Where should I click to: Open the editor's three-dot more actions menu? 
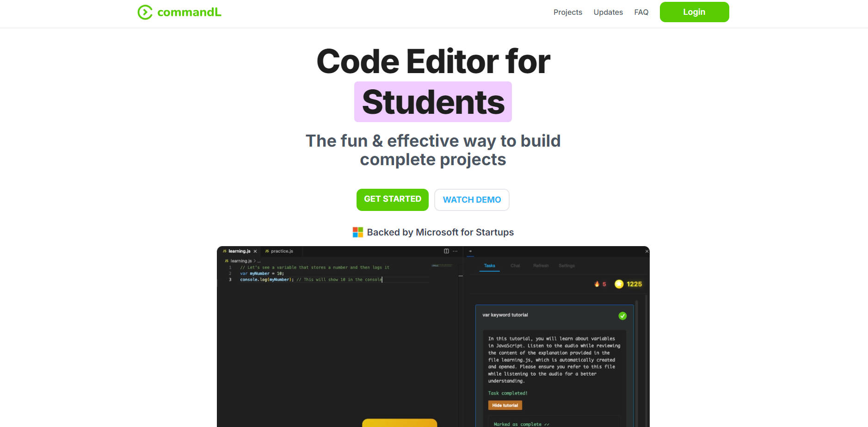455,251
